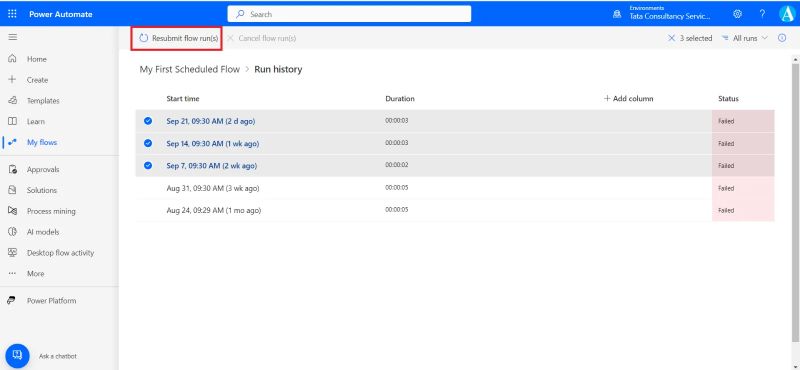
Task: Click the Learn book icon
Action: click(13, 121)
